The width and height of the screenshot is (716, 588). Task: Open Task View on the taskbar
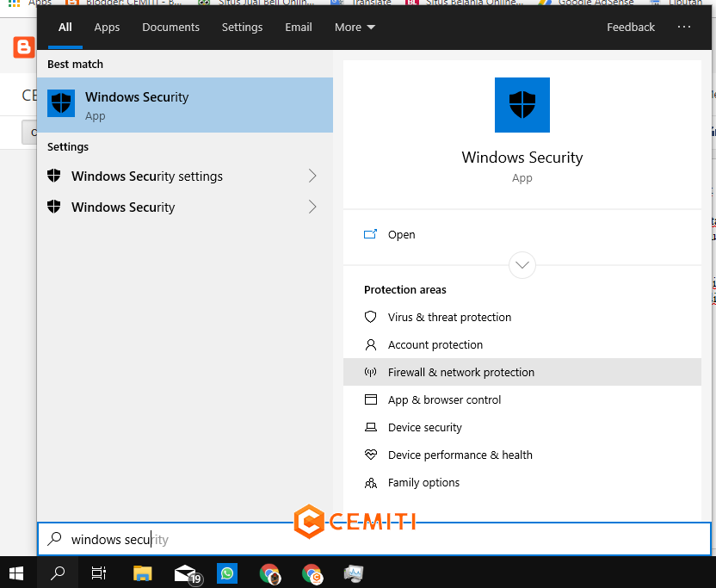click(x=99, y=573)
